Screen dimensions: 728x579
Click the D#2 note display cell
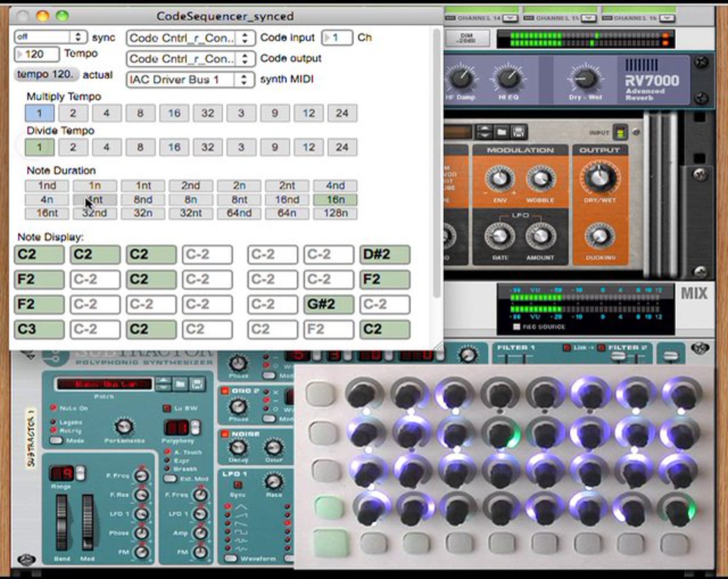pos(385,254)
